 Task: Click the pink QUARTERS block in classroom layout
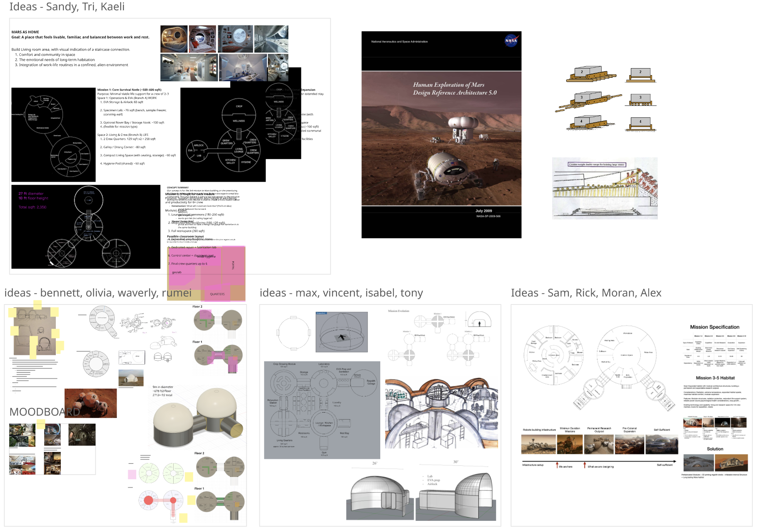tap(217, 294)
